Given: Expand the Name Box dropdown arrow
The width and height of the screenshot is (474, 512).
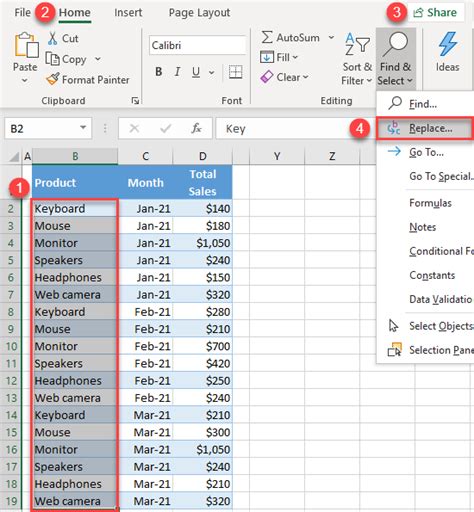Looking at the screenshot, I should 83,128.
